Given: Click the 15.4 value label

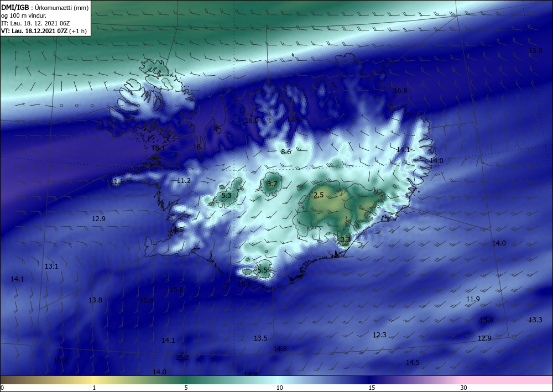Looking at the screenshot, I should 61,361.
